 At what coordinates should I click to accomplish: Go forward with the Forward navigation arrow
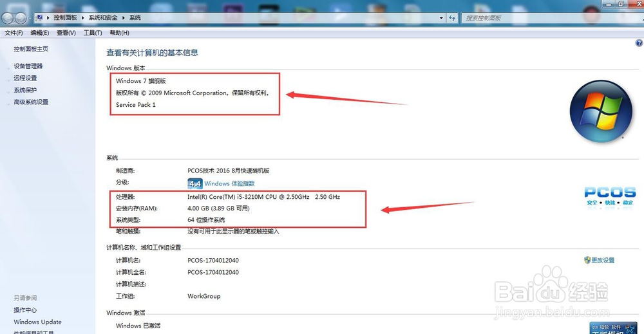tap(21, 18)
